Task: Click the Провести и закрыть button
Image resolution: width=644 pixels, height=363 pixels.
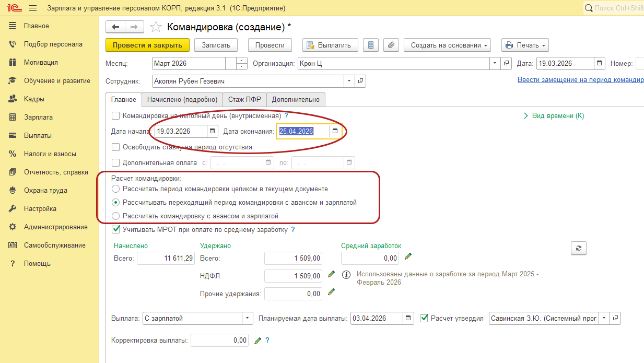Action: click(147, 45)
